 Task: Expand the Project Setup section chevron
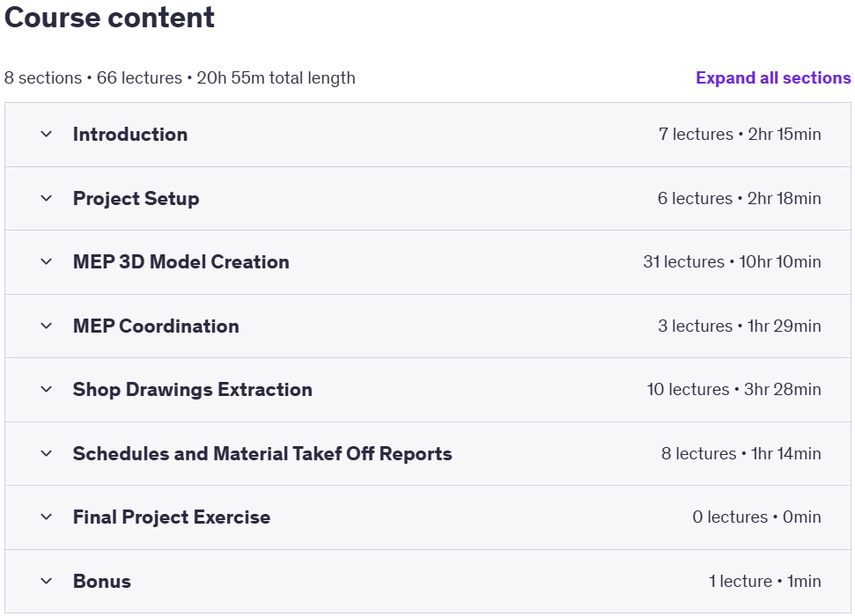tap(47, 198)
